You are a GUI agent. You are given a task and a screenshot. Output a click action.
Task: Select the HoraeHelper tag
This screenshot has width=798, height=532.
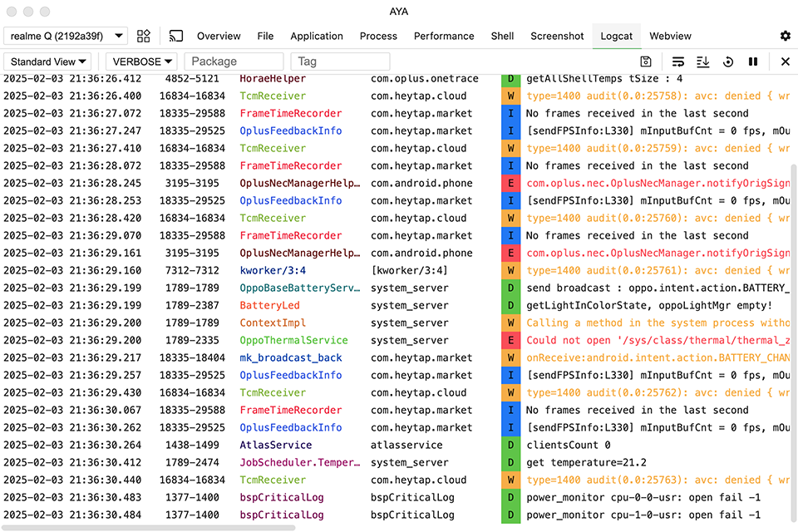273,78
